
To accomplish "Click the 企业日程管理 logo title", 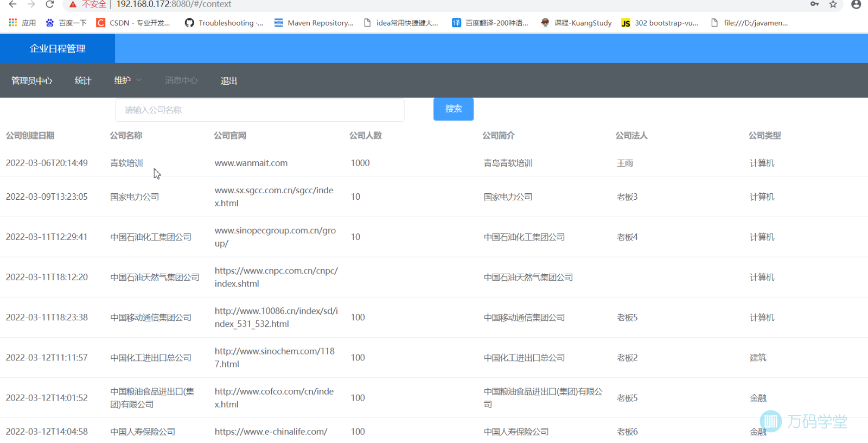I will (x=58, y=48).
